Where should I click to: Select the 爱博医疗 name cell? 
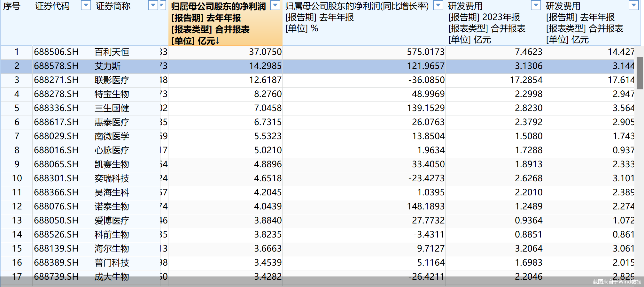click(x=112, y=221)
